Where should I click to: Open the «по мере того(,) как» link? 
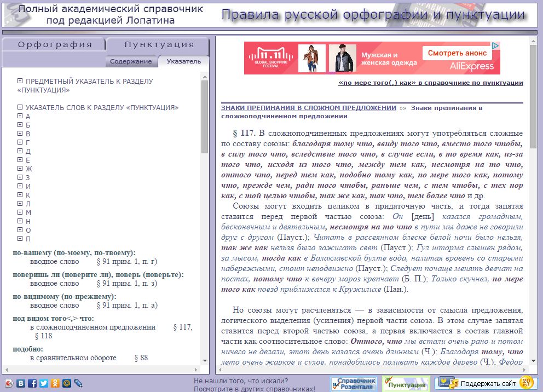(x=431, y=83)
